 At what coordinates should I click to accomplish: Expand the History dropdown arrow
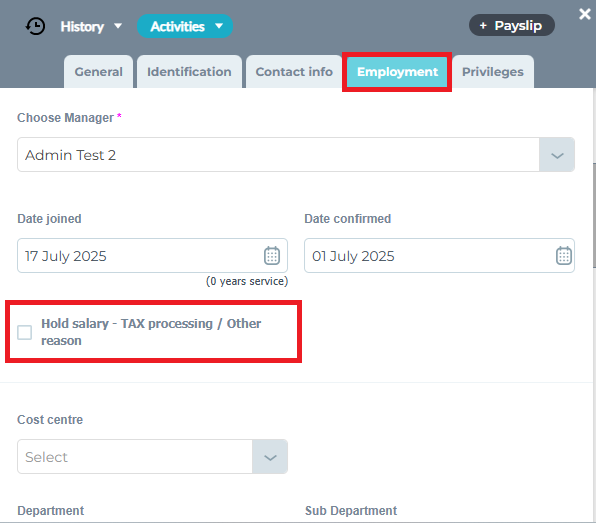coord(118,26)
